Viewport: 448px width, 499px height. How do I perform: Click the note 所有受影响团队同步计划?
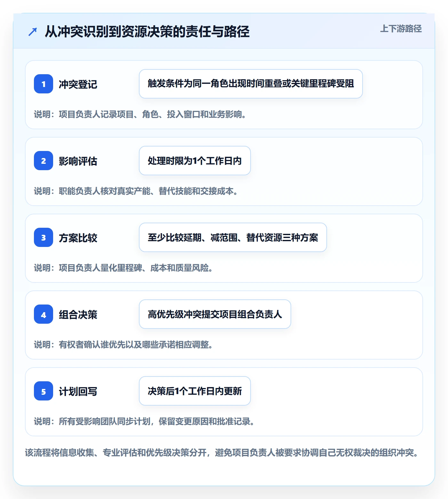point(144,421)
